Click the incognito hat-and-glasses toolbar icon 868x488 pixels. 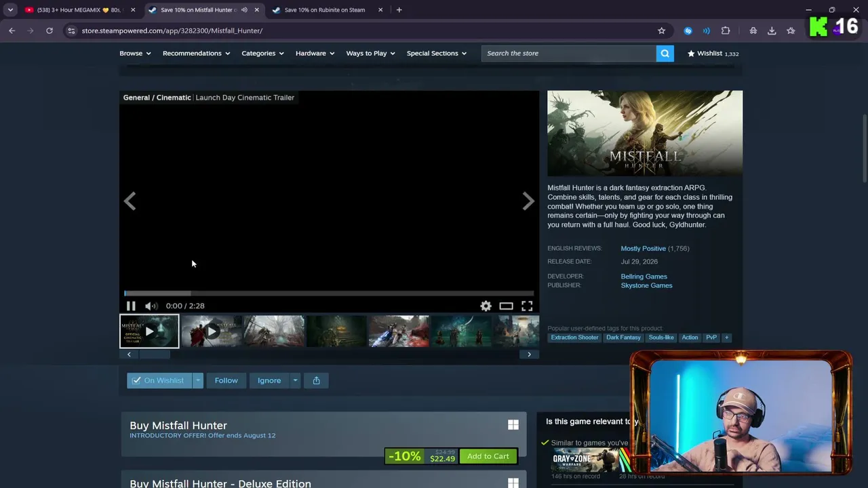click(753, 30)
